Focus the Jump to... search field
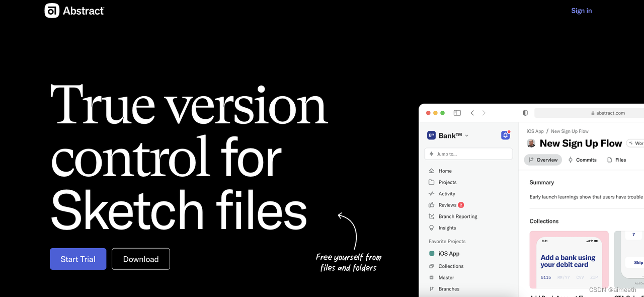644x297 pixels. (x=468, y=154)
